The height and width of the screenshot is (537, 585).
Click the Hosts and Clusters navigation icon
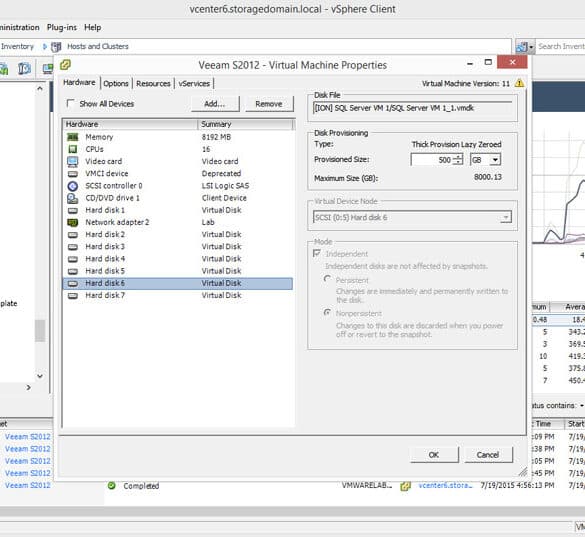(x=56, y=47)
